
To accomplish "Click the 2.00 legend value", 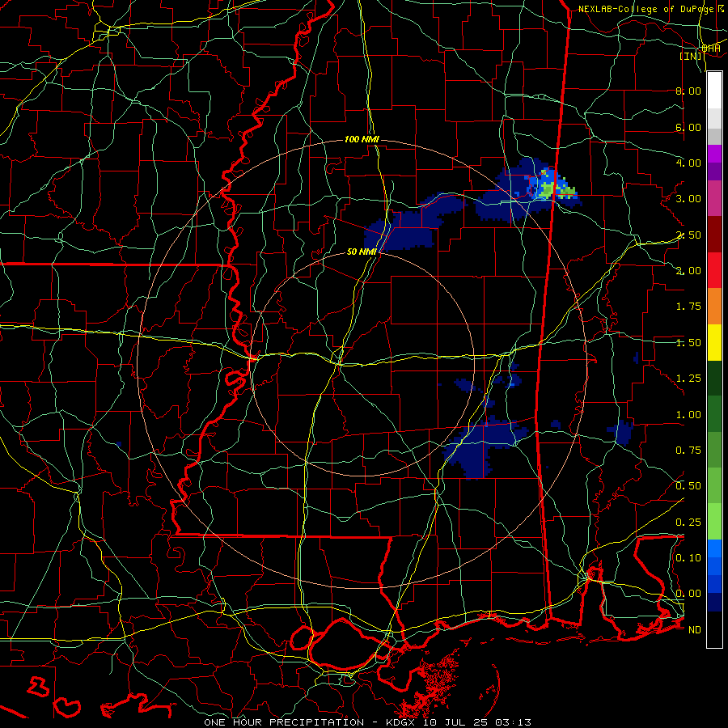I will pyautogui.click(x=688, y=271).
